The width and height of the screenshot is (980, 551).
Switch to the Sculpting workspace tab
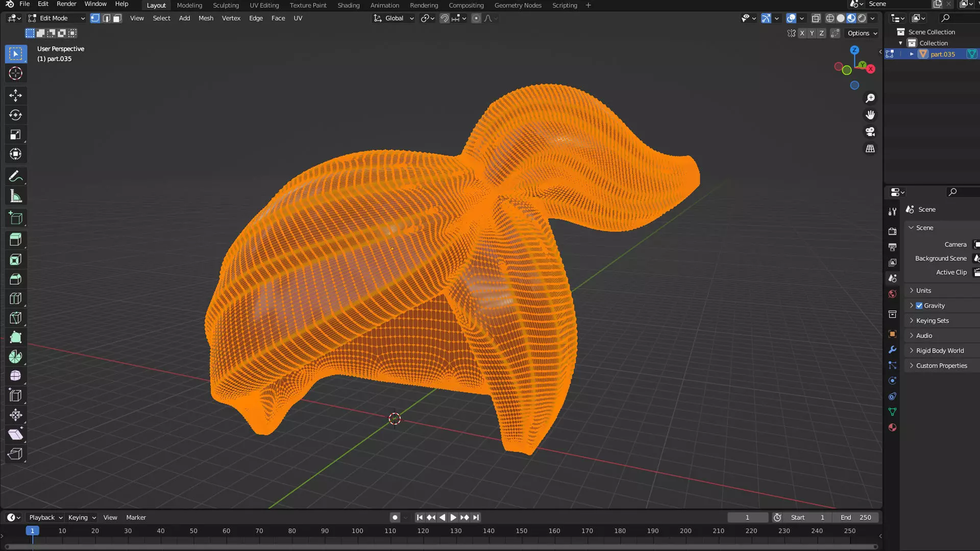(x=226, y=5)
